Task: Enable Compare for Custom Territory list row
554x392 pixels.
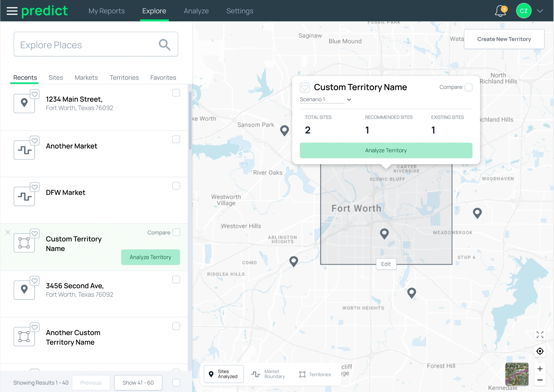Action: (x=176, y=232)
